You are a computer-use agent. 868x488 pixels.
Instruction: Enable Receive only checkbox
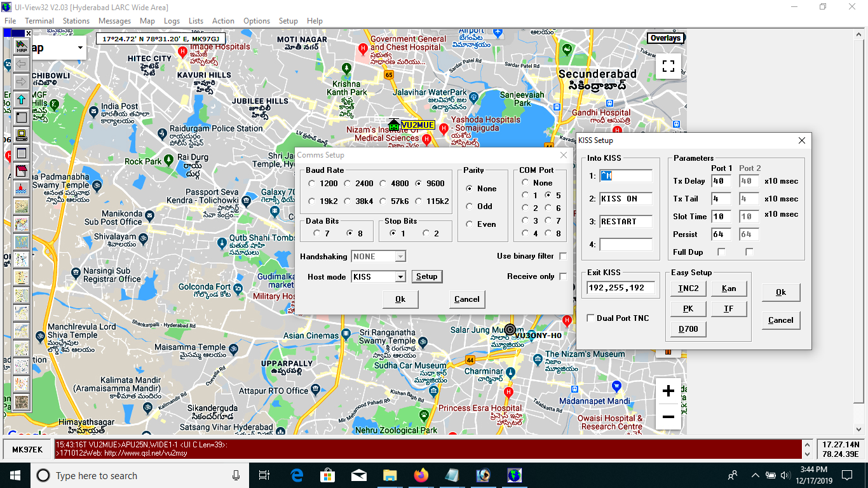563,276
